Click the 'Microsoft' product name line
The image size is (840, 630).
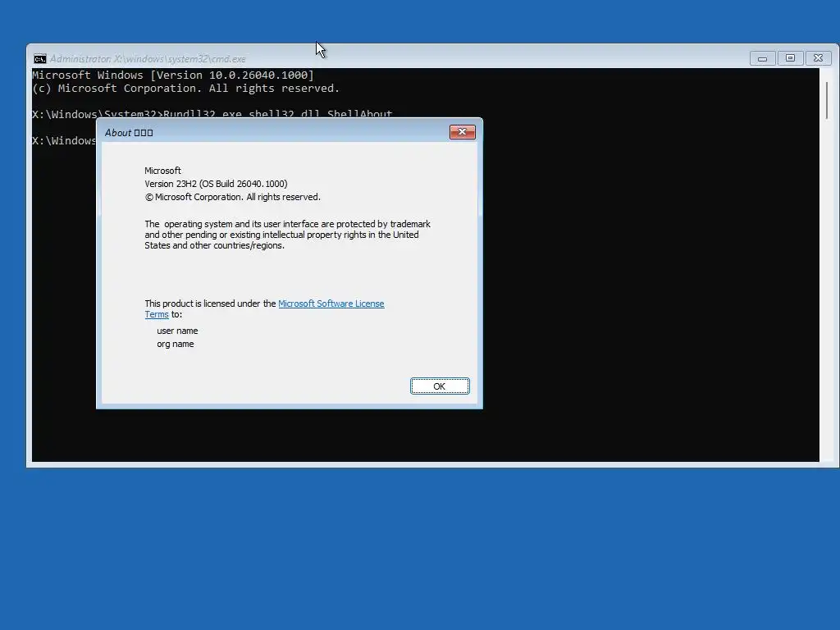tap(163, 171)
